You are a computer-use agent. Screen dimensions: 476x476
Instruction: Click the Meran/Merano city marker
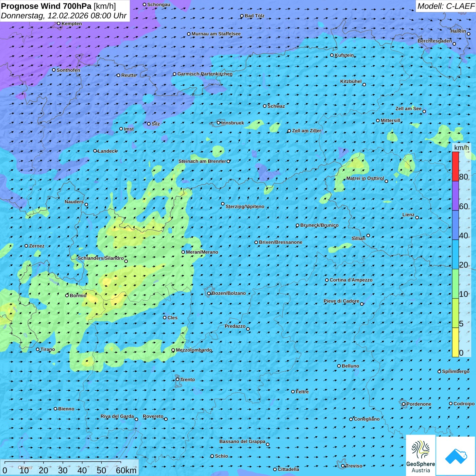tap(183, 252)
